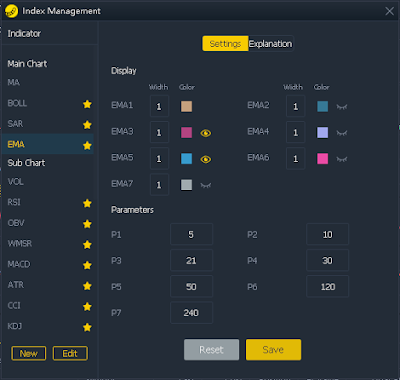The width and height of the screenshot is (400, 380).
Task: Click the Index Management logo icon
Action: point(12,11)
